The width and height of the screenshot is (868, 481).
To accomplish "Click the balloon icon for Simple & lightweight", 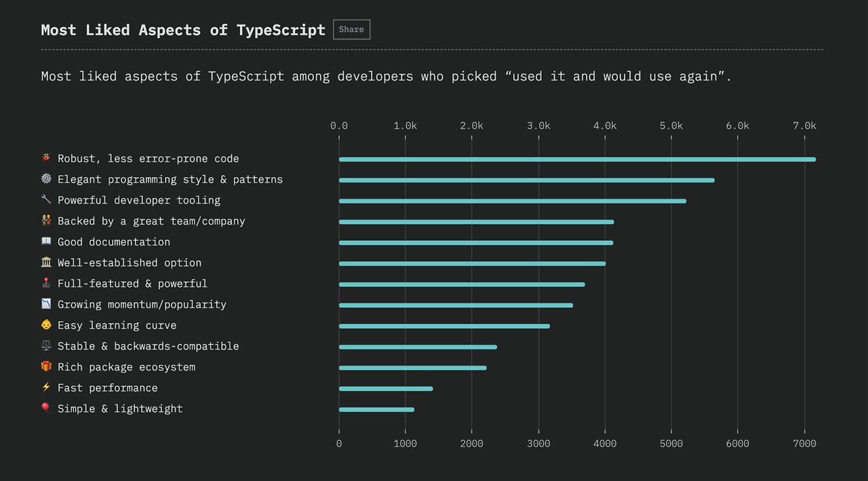I will [46, 408].
